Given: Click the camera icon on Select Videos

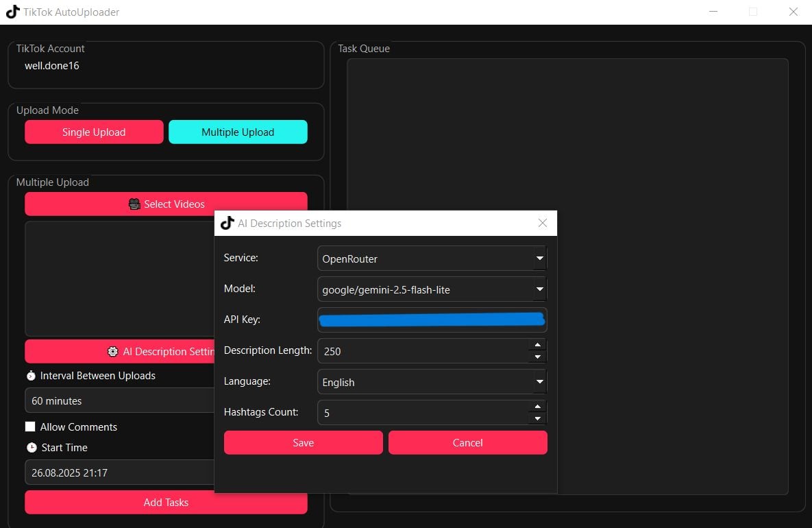Looking at the screenshot, I should [x=134, y=204].
